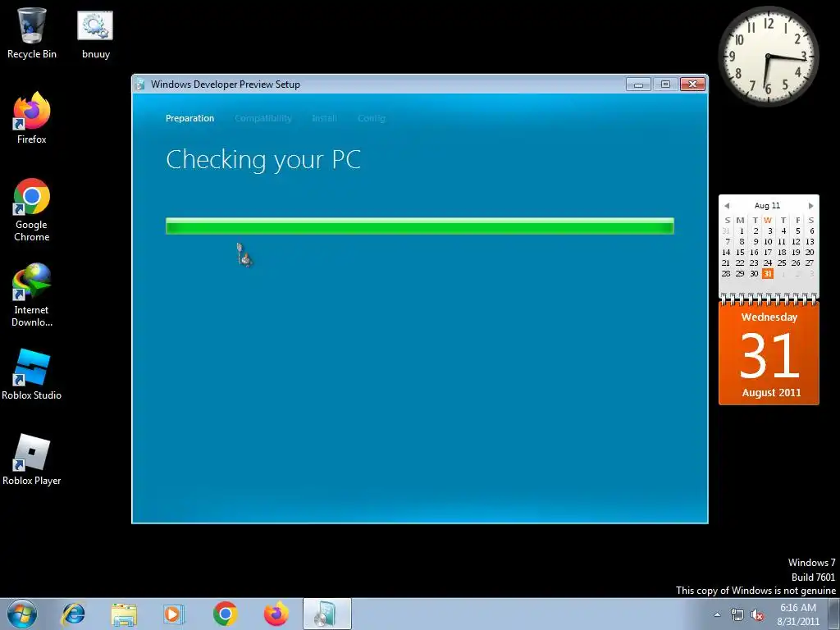This screenshot has width=840, height=630.
Task: Select the Preparation step tab
Action: [189, 118]
